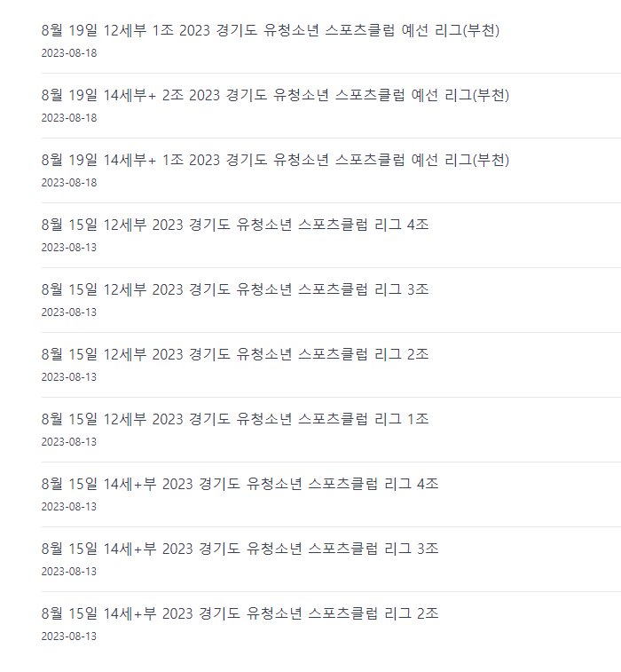The width and height of the screenshot is (621, 672).
Task: Click the 2023-08-13 date under 12세부 4조
Action: 69,248
